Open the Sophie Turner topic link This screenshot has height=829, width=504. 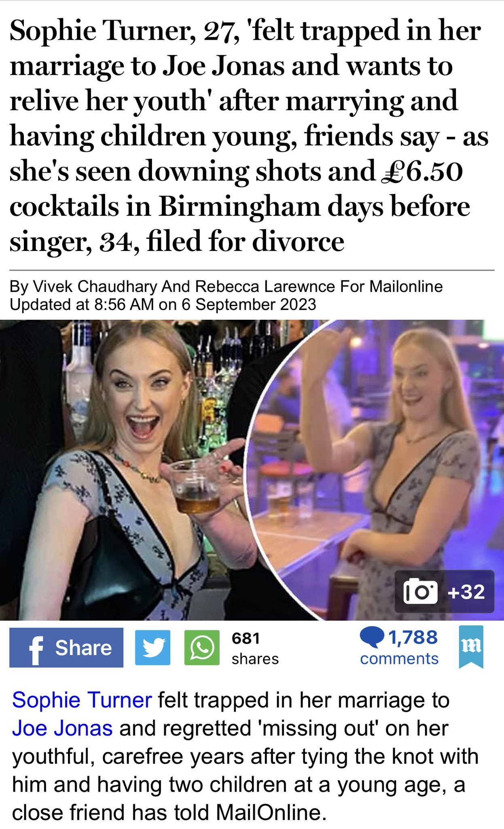pos(82,700)
